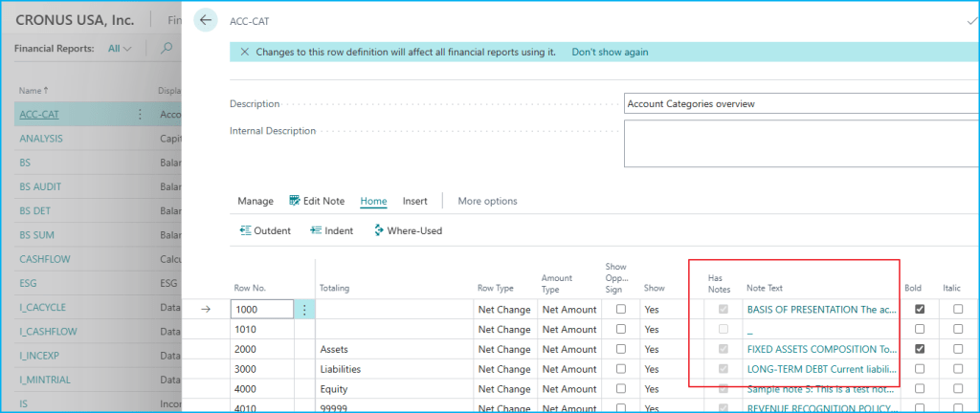
Task: Open the three-dot menu for row 1000
Action: tap(305, 309)
